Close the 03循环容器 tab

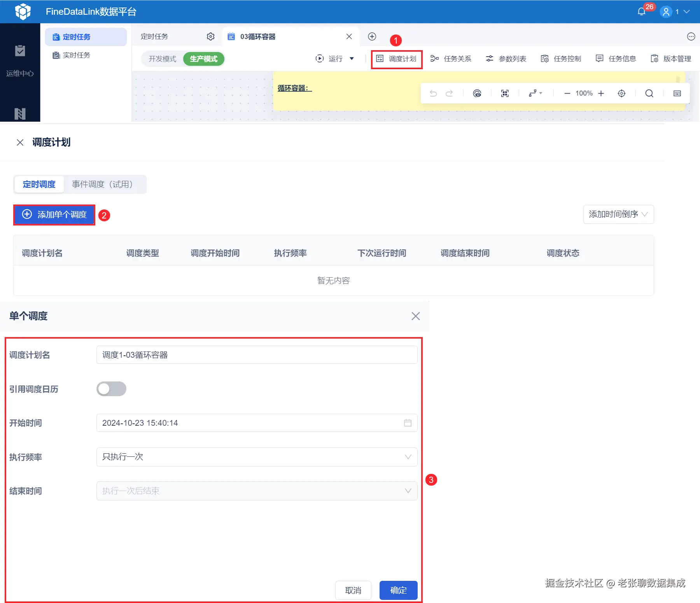click(x=349, y=37)
